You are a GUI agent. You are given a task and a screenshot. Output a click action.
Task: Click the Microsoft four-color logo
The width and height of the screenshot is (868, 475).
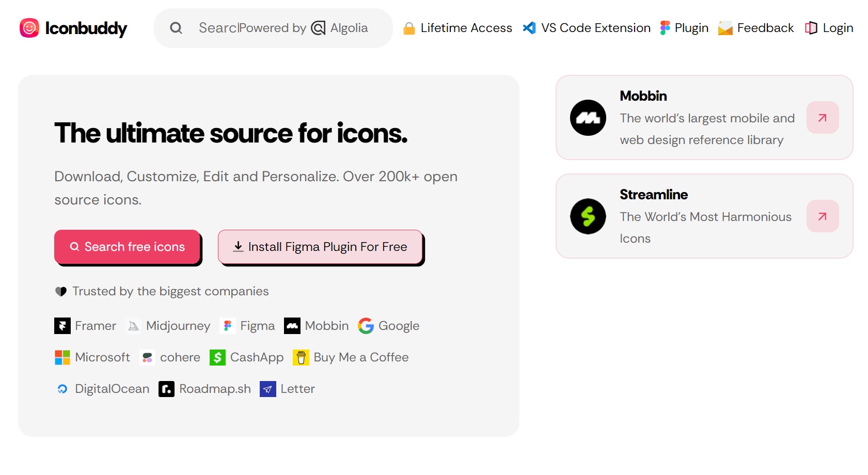(x=62, y=357)
